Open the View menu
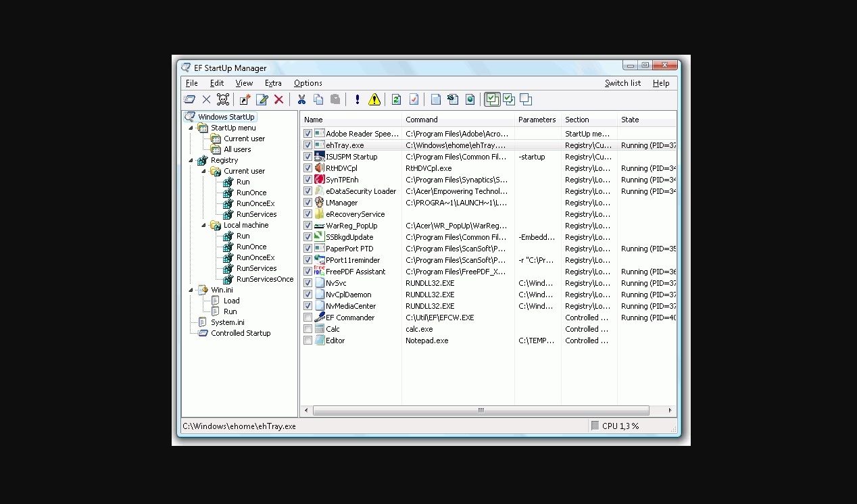The width and height of the screenshot is (857, 504). click(x=244, y=83)
